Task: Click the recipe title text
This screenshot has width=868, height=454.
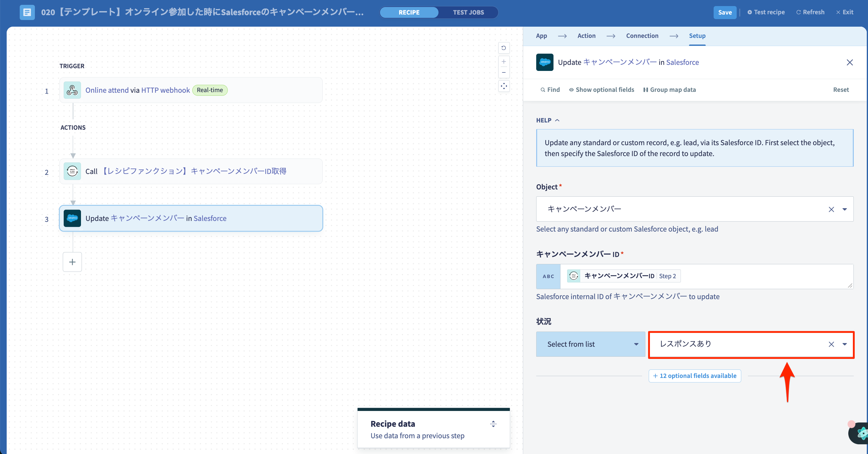Action: click(203, 12)
